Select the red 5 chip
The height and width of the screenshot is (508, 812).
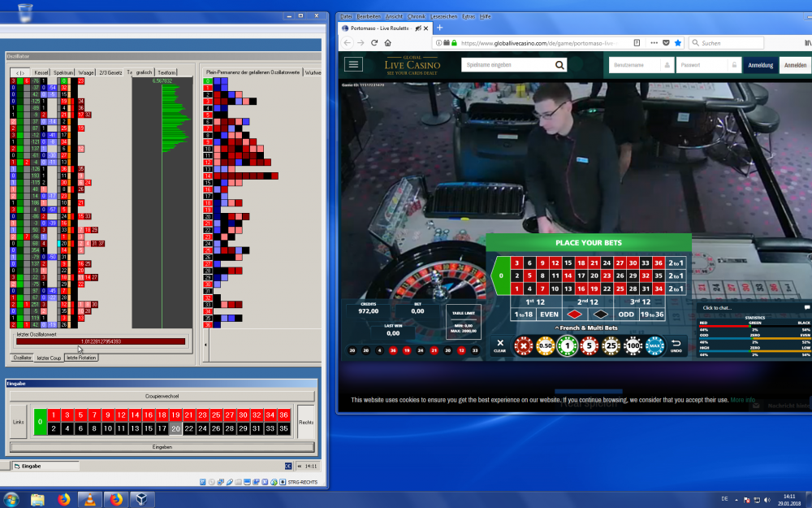point(589,345)
